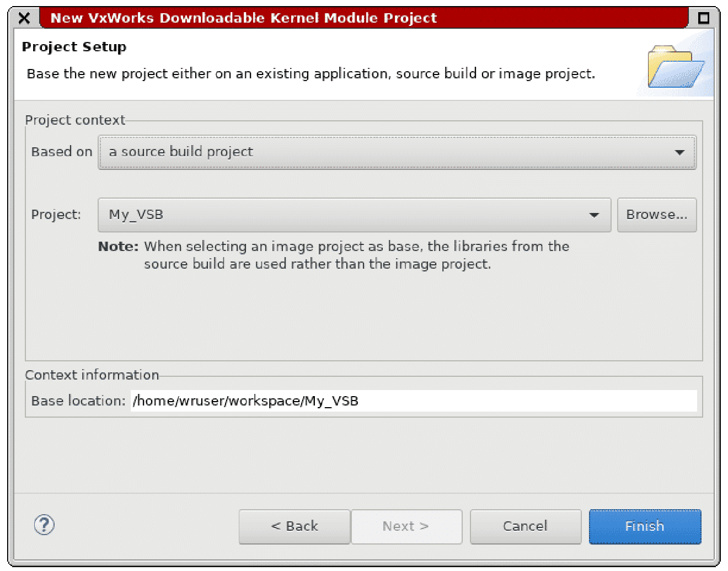Click the Browse button
The image size is (728, 571).
(x=656, y=215)
